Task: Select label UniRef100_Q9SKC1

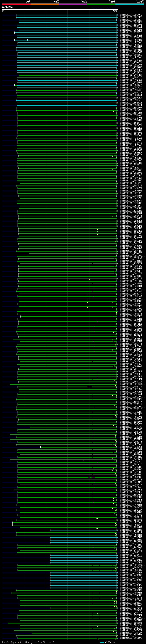Action: [131, 75]
